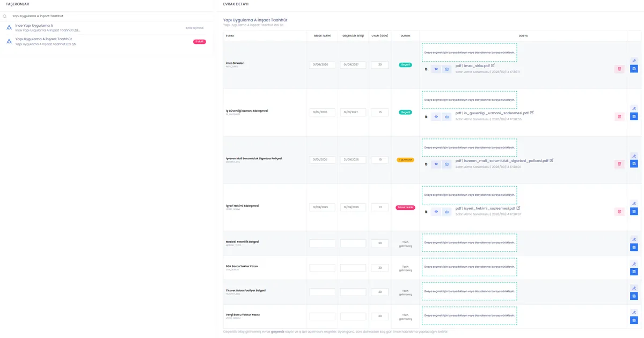This screenshot has height=338, width=644.
Task: Set Ticaret Odası Faaliyet Belgesi document date
Action: [x=323, y=292]
